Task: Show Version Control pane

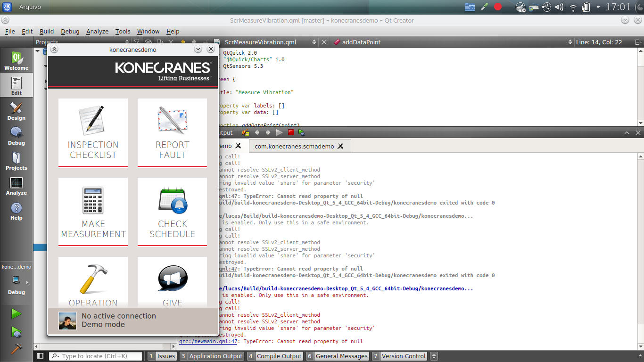Action: point(399,356)
